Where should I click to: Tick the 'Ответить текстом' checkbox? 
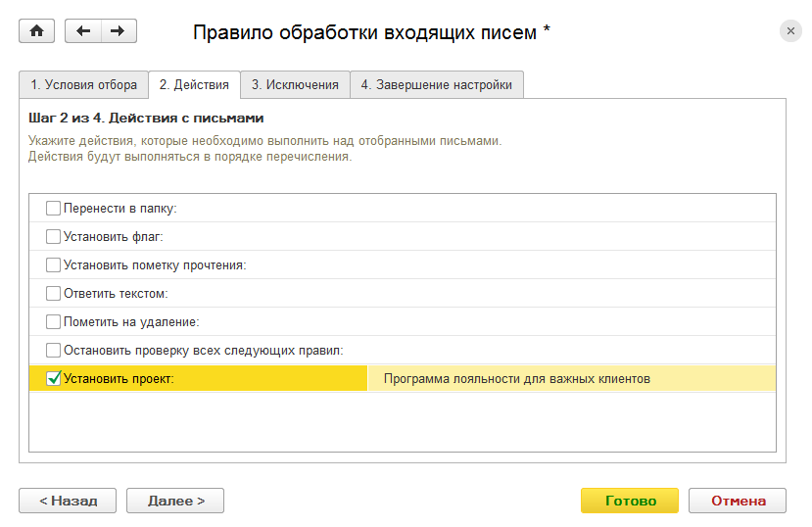click(53, 294)
